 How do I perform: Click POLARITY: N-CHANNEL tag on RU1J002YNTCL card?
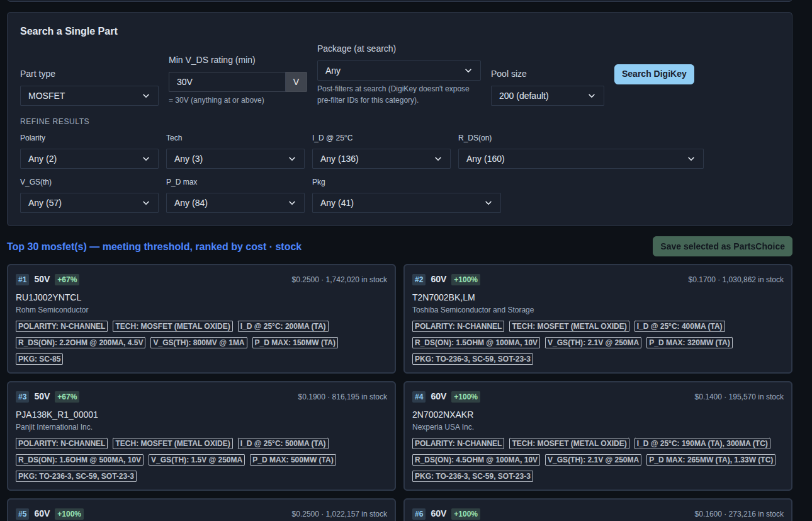(62, 326)
